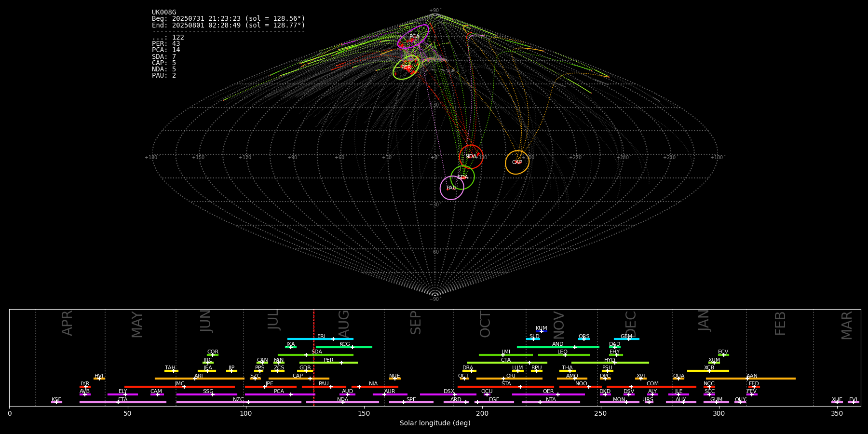Click the DSX purple shower bar
The width and height of the screenshot is (868, 434).
448,394
